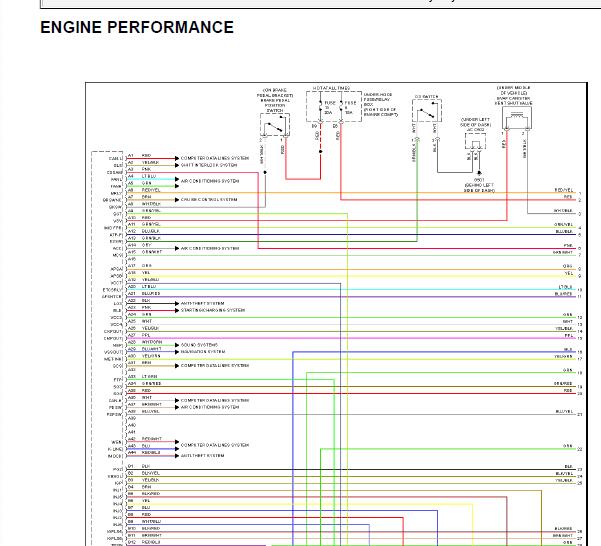Image resolution: width=601 pixels, height=546 pixels.
Task: Click the EVAP canister vent shut valve symbol
Action: [x=517, y=118]
